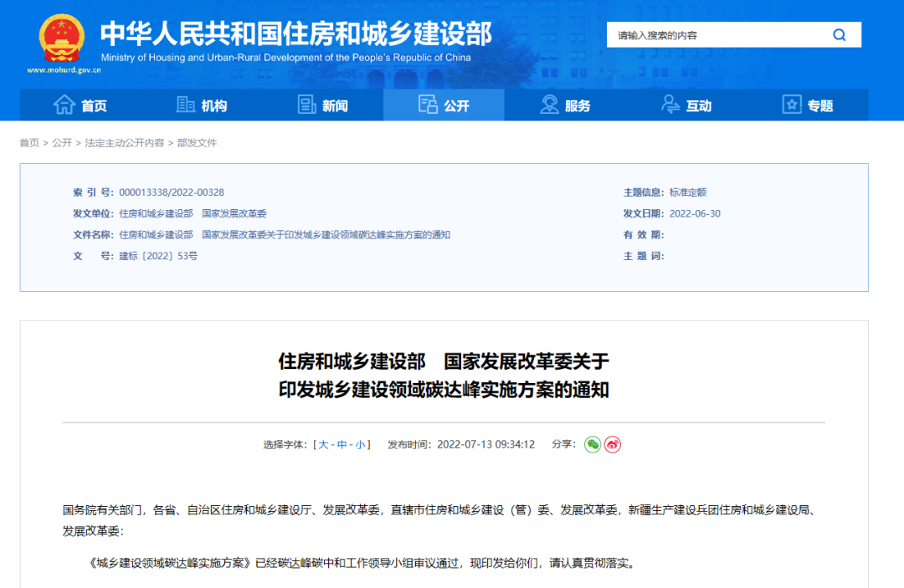Click the 主题词 label
The width and height of the screenshot is (904, 588).
(x=644, y=256)
